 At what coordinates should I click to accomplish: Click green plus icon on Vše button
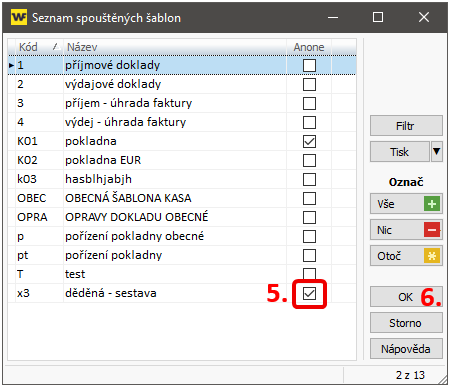pos(432,204)
